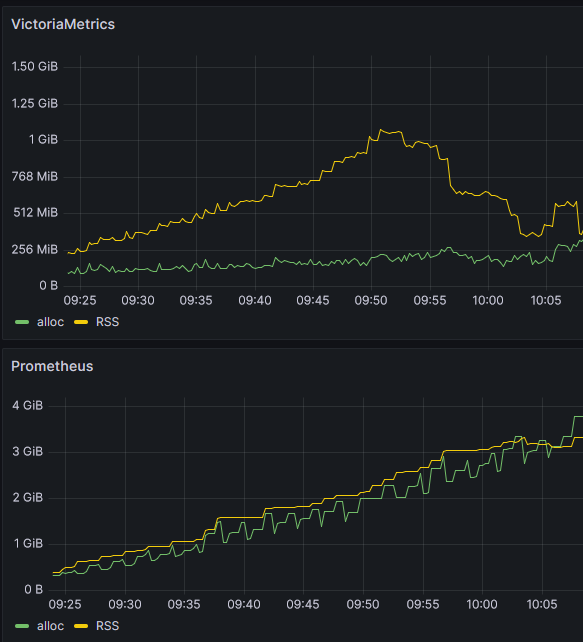Image resolution: width=583 pixels, height=642 pixels.
Task: Click the 10:00 time label under VictoriaMetrics
Action: [x=488, y=301]
